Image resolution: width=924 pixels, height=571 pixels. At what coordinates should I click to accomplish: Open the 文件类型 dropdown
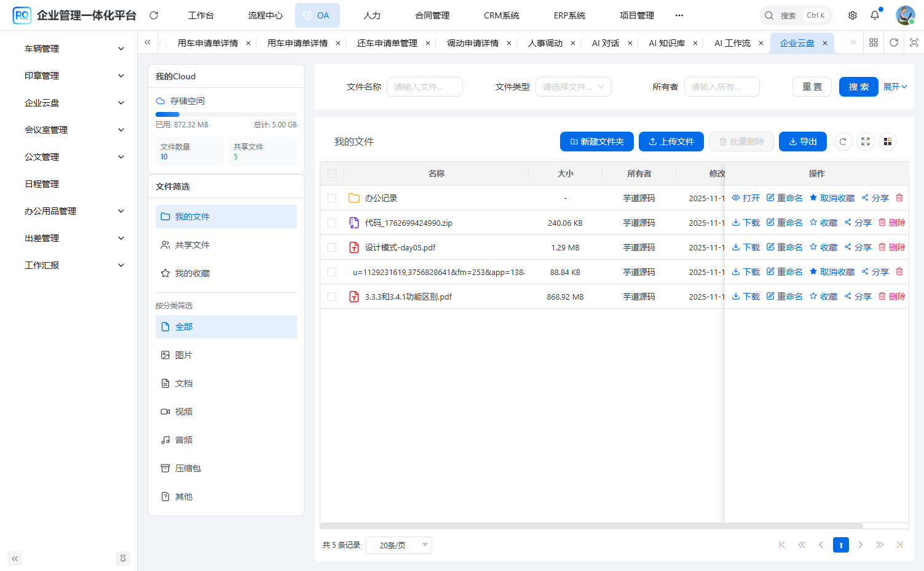(x=573, y=87)
